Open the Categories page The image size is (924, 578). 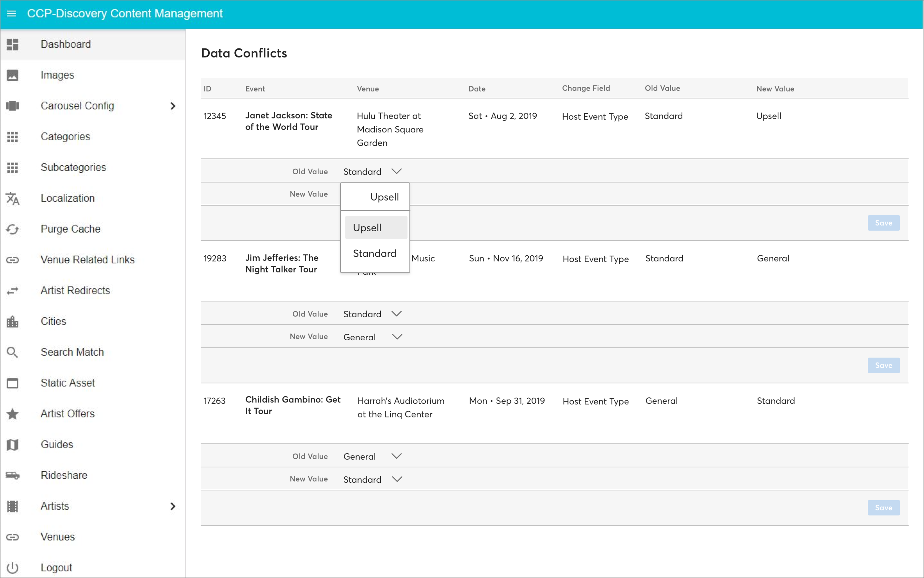tap(92, 137)
